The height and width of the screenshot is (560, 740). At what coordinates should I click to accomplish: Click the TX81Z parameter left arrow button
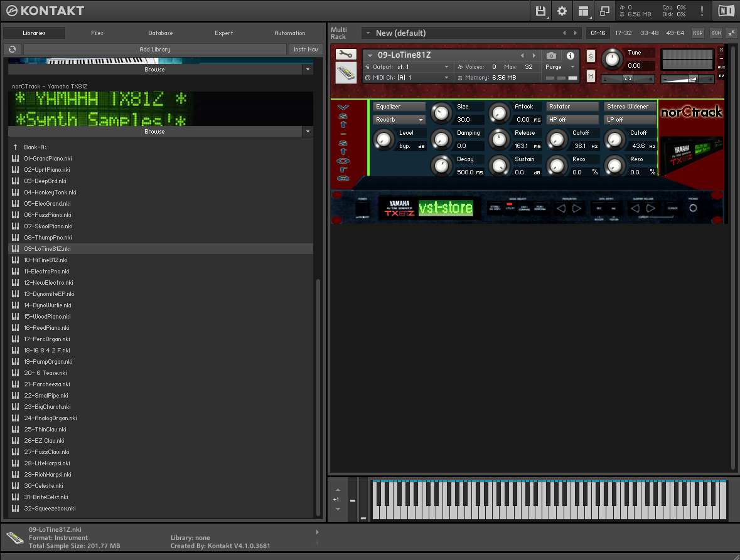560,208
